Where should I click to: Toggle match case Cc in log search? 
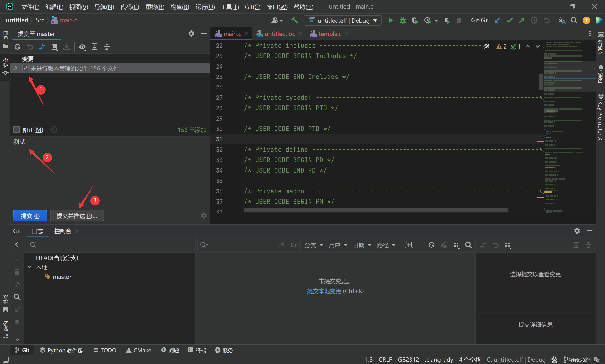(294, 245)
